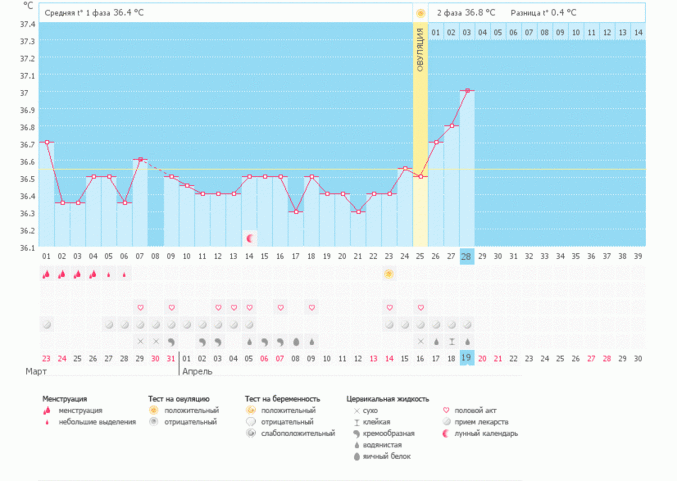Image resolution: width=677 pixels, height=481 pixels.
Task: Click the temperature point on cycle day 01
Action: [46, 142]
